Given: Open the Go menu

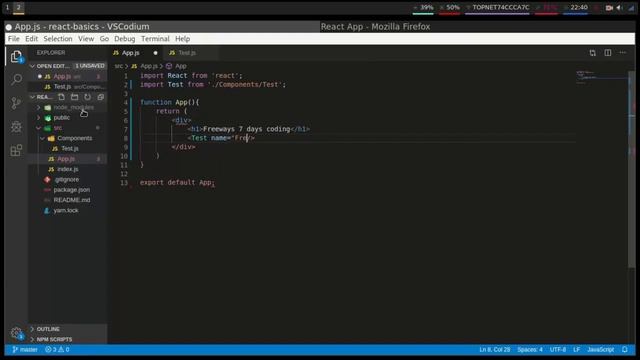Looking at the screenshot, I should [104, 39].
